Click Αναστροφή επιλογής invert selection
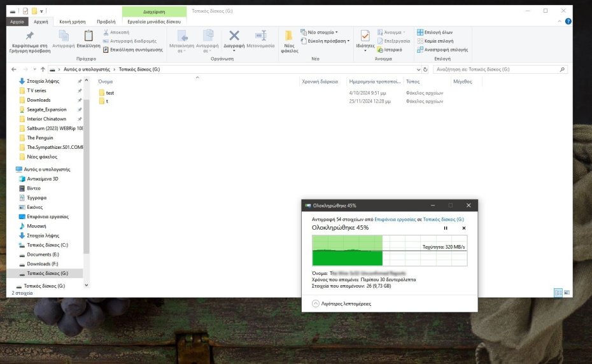 coord(442,50)
